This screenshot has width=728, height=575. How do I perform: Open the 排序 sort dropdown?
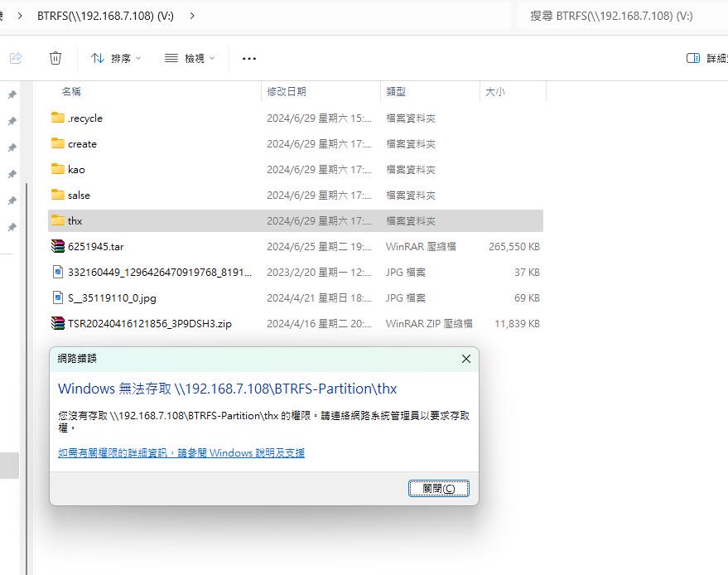click(116, 58)
